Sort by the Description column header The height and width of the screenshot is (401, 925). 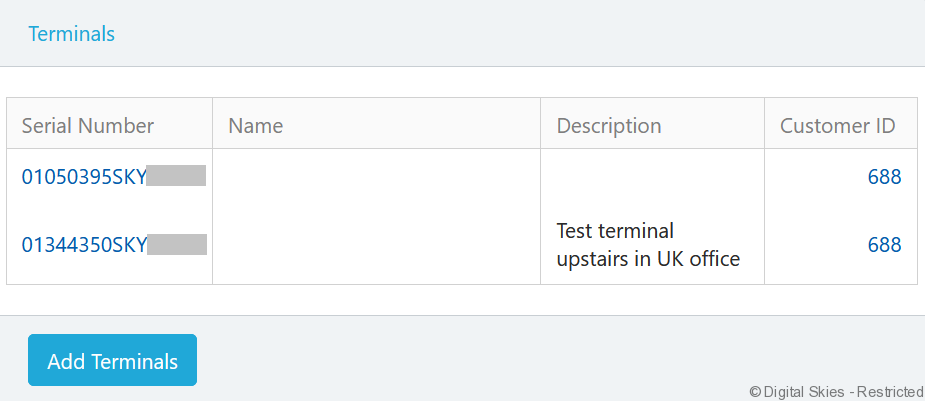point(608,126)
